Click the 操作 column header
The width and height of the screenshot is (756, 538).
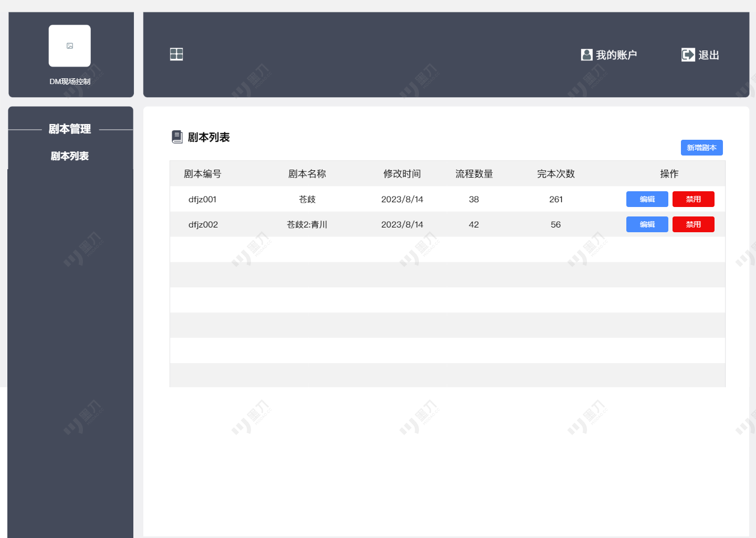point(669,173)
